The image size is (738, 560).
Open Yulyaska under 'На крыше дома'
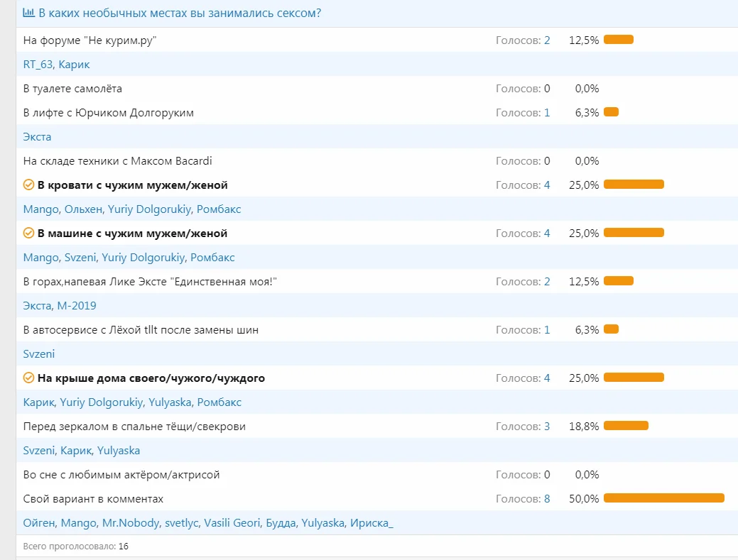(x=170, y=402)
